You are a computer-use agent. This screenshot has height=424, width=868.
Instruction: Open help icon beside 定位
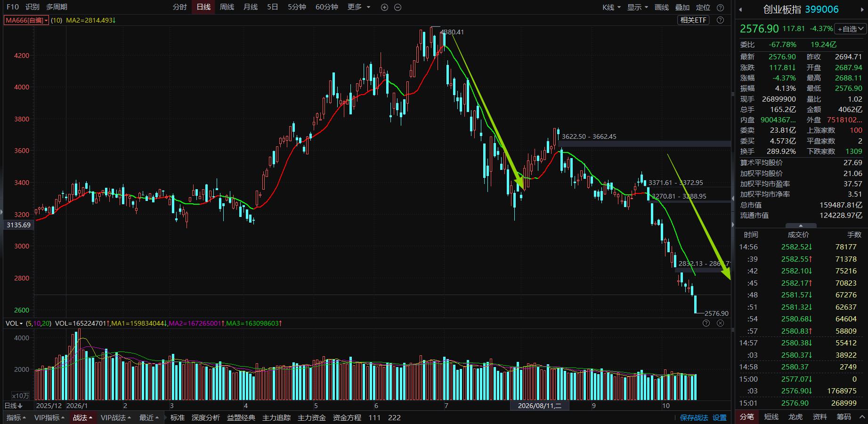tap(720, 7)
